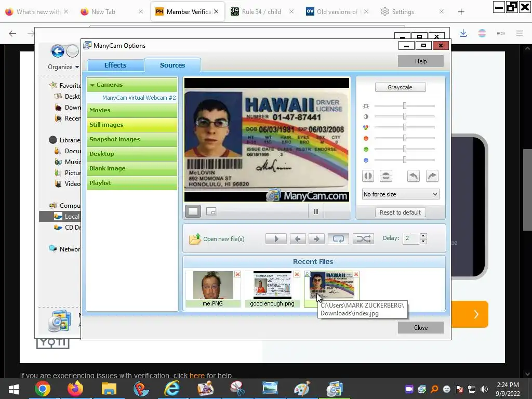Toggle the loop playback button
The width and height of the screenshot is (532, 399).
click(338, 239)
